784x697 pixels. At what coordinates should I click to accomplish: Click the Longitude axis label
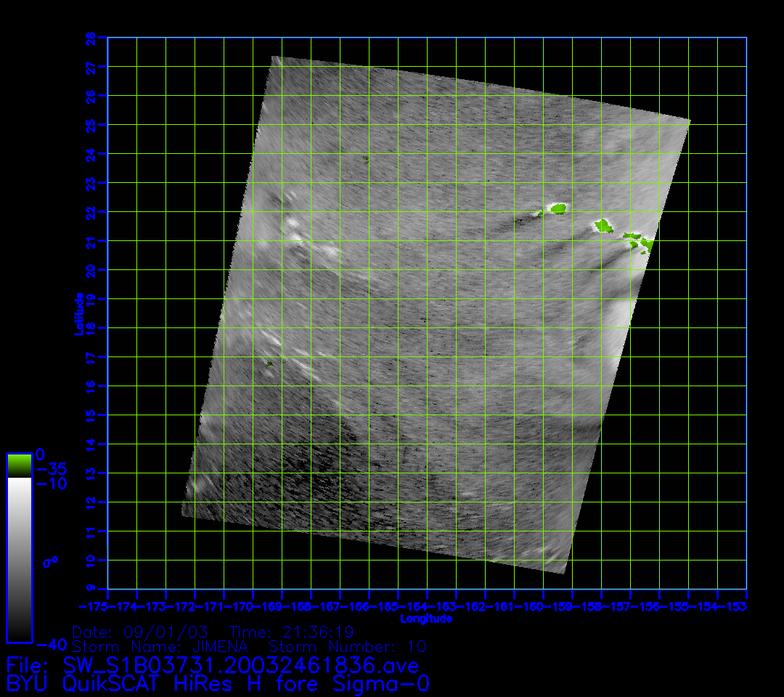(426, 619)
